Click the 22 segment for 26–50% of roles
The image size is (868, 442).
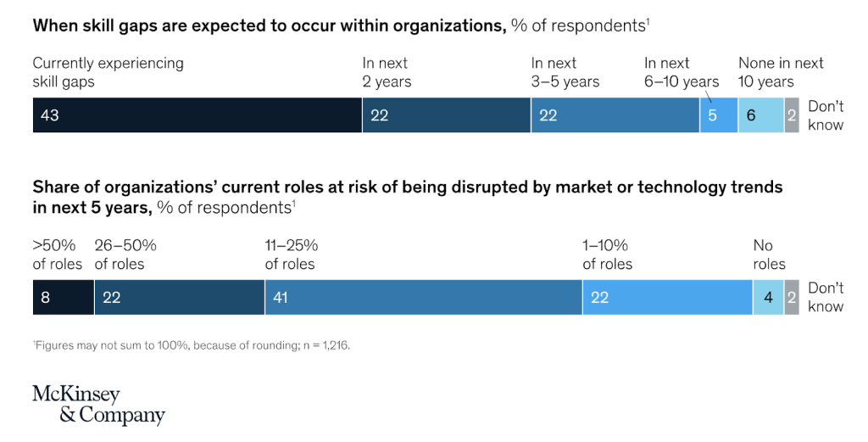pyautogui.click(x=179, y=298)
